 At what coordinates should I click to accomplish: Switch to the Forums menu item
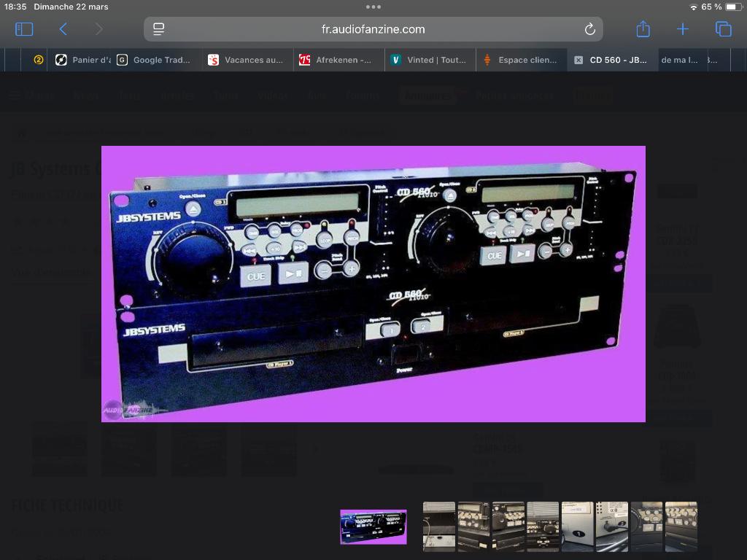(363, 96)
